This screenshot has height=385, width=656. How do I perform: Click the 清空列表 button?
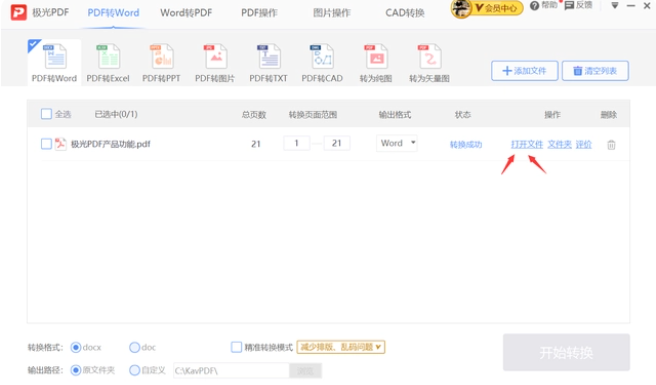coord(595,71)
